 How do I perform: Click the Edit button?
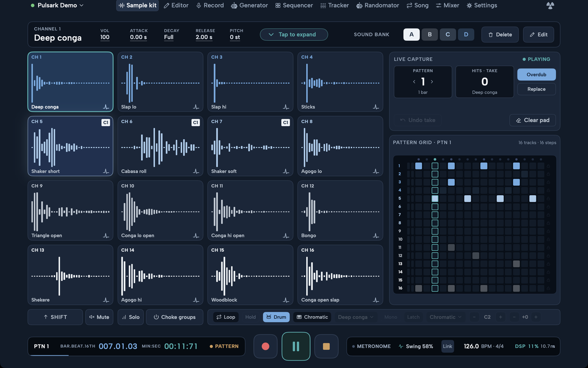click(539, 34)
